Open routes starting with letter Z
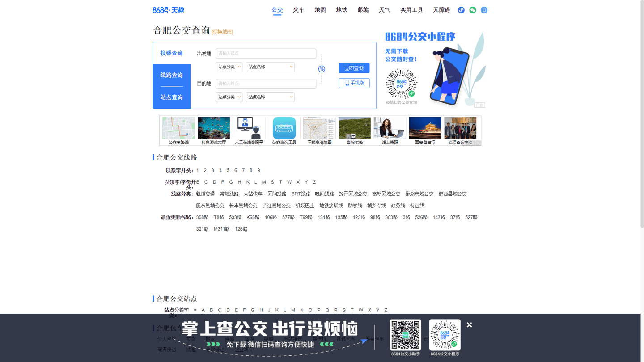 [x=314, y=182]
